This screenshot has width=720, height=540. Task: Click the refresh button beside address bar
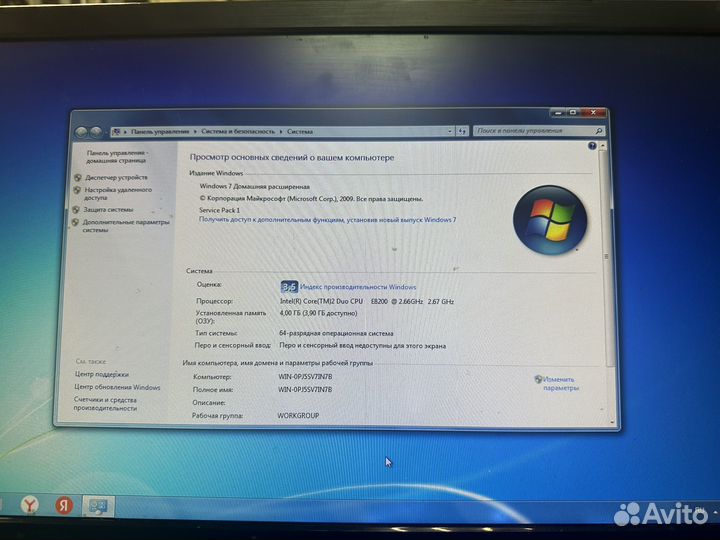tap(462, 131)
